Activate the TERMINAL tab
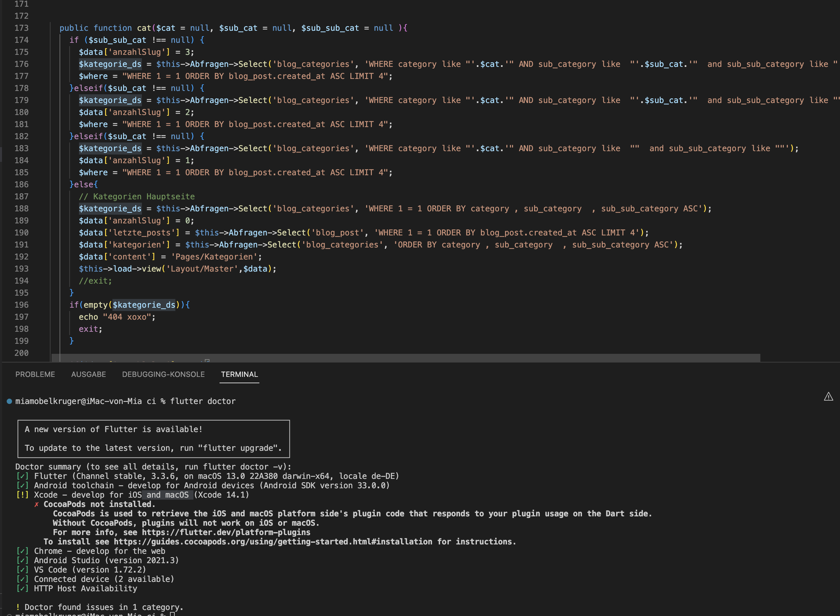This screenshot has width=840, height=616. (239, 374)
